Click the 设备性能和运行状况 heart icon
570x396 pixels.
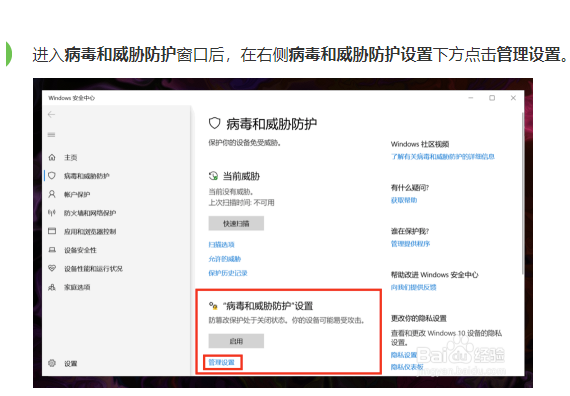click(52, 268)
